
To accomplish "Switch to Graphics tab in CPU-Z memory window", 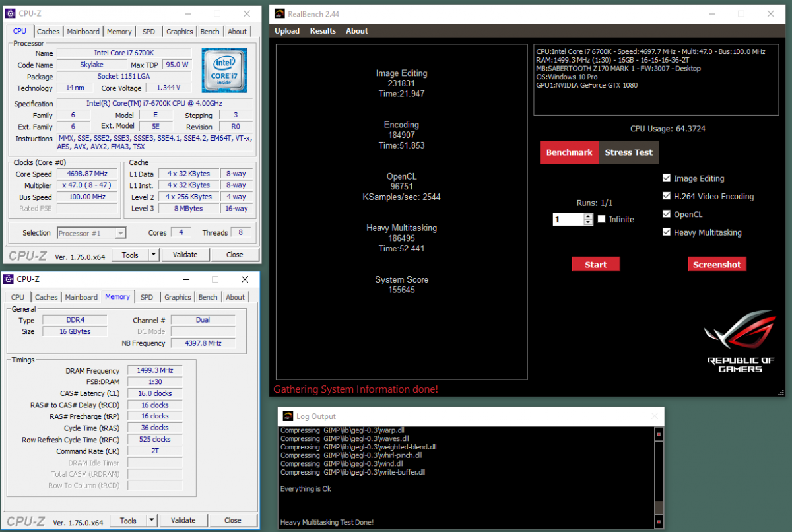I will [178, 298].
